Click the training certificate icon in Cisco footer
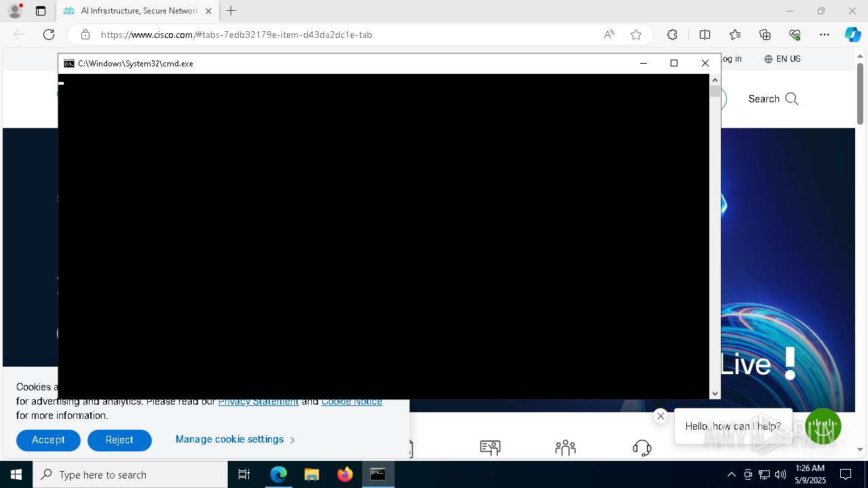Viewport: 868px width, 488px height. [490, 447]
